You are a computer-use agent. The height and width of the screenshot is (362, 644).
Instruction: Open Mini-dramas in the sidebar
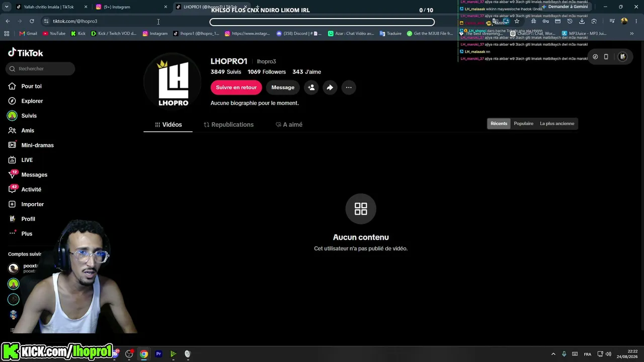31,145
